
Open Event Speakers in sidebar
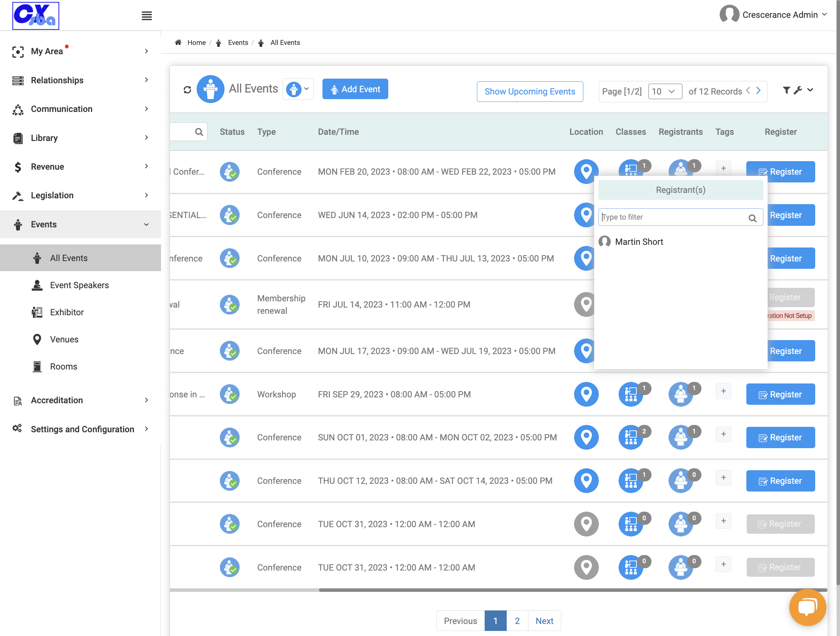click(79, 285)
